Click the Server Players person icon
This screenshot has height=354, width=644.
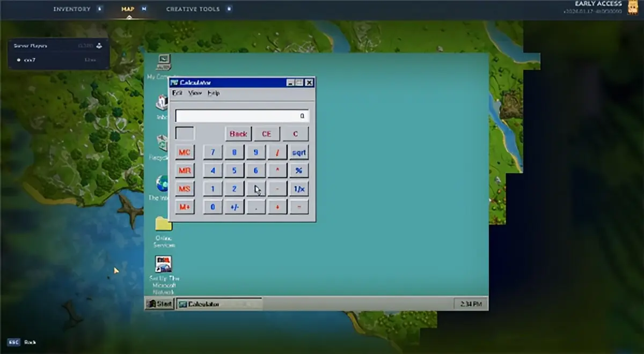(99, 46)
